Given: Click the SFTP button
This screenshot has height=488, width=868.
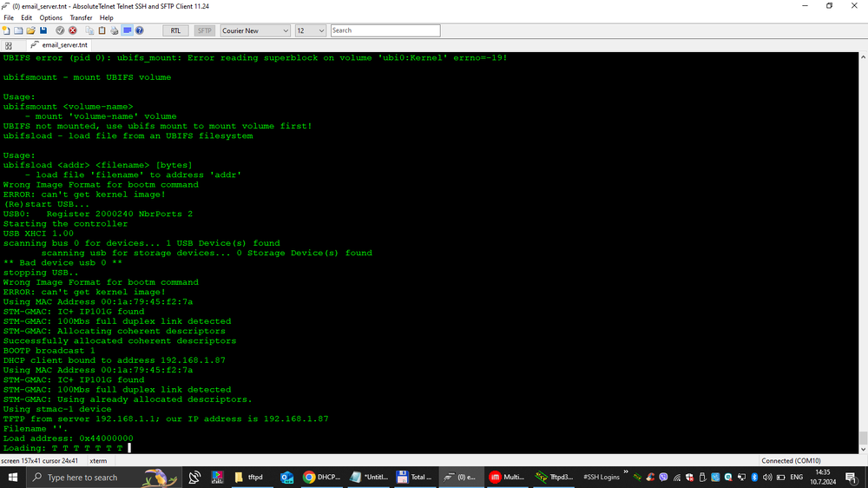Looking at the screenshot, I should coord(204,30).
